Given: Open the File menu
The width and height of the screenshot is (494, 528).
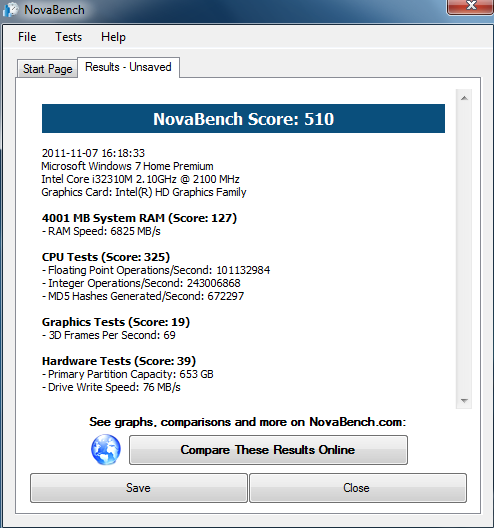Looking at the screenshot, I should coord(27,37).
